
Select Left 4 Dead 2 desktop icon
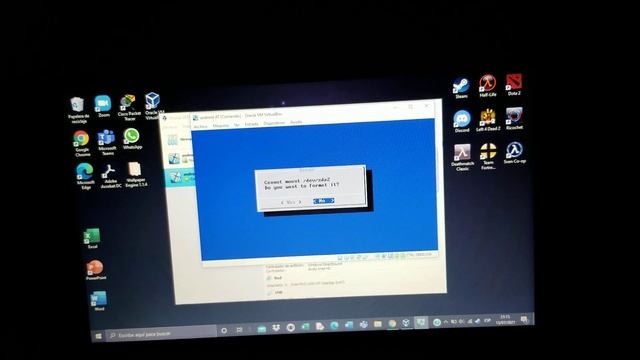tap(488, 120)
